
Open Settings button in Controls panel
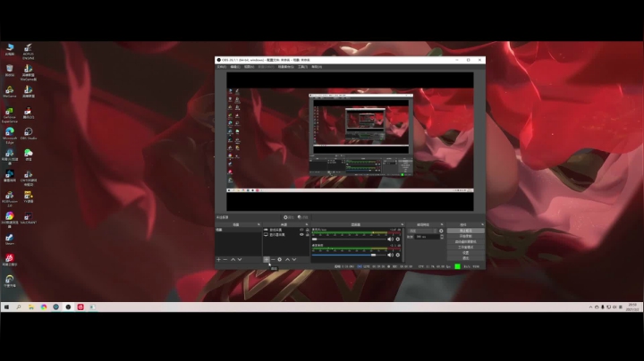click(465, 253)
